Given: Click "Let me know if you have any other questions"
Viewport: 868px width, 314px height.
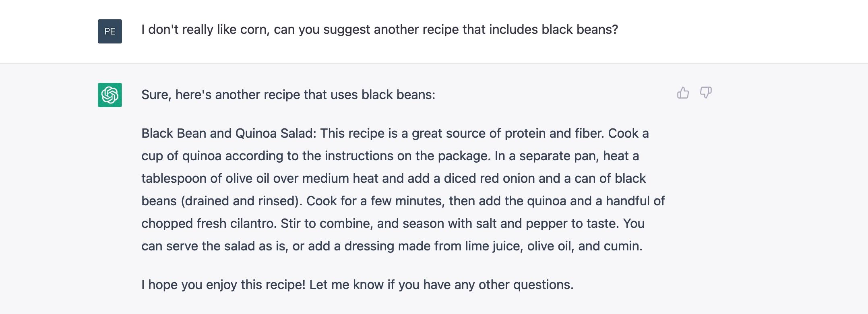Looking at the screenshot, I should [x=441, y=285].
